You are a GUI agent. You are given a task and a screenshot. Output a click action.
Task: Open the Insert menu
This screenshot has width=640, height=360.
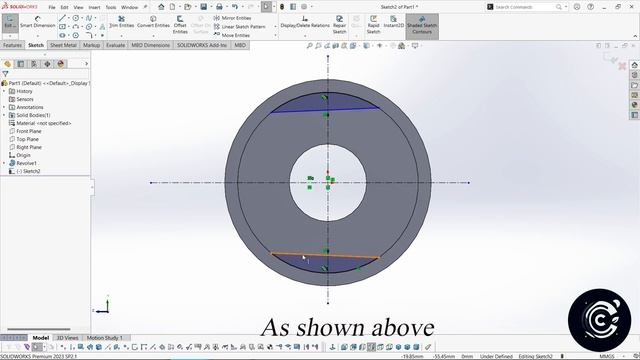click(x=94, y=7)
